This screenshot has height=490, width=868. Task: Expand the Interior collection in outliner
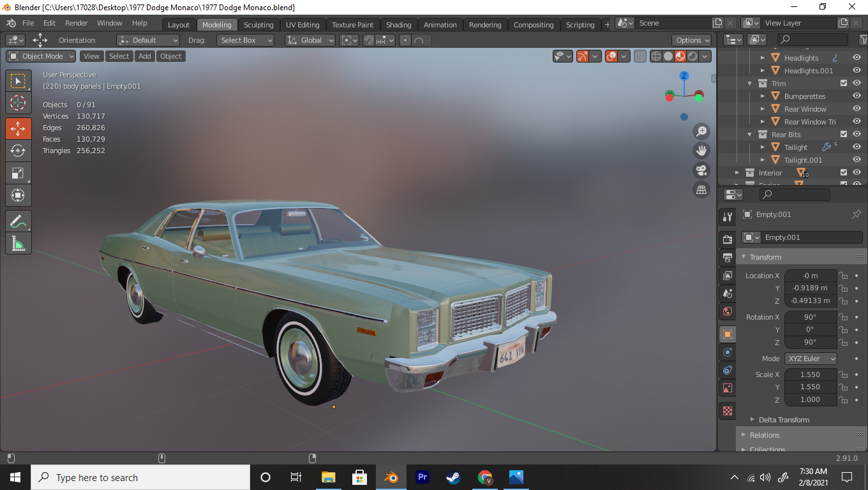[x=737, y=172]
